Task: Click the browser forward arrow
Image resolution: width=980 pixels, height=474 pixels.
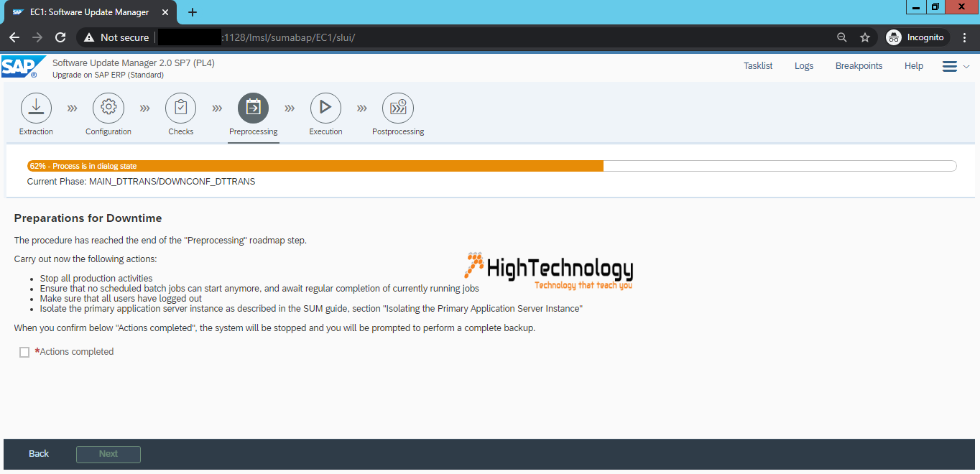Action: click(37, 37)
